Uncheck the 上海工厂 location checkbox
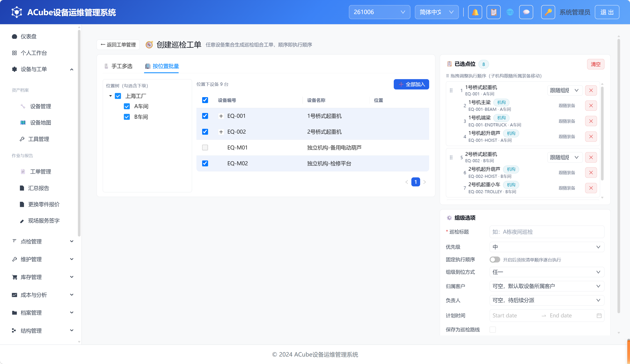 (118, 96)
